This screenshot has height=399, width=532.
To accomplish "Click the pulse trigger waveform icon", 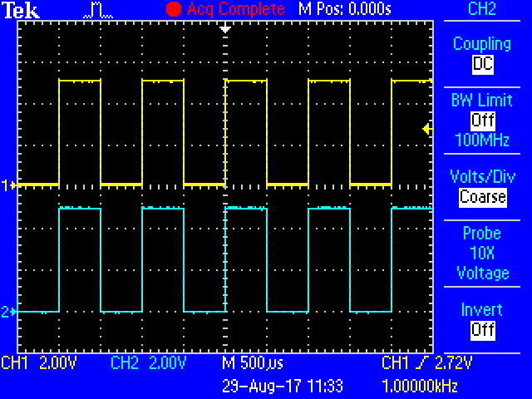I will (x=98, y=11).
